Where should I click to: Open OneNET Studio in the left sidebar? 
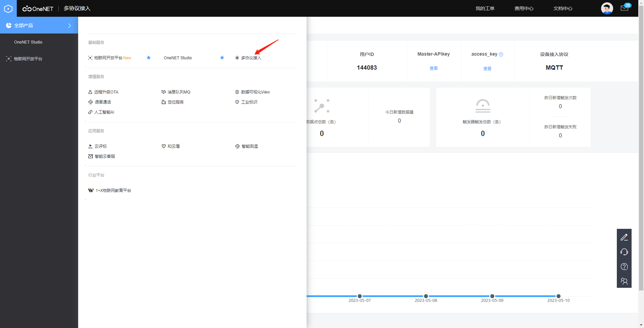28,42
